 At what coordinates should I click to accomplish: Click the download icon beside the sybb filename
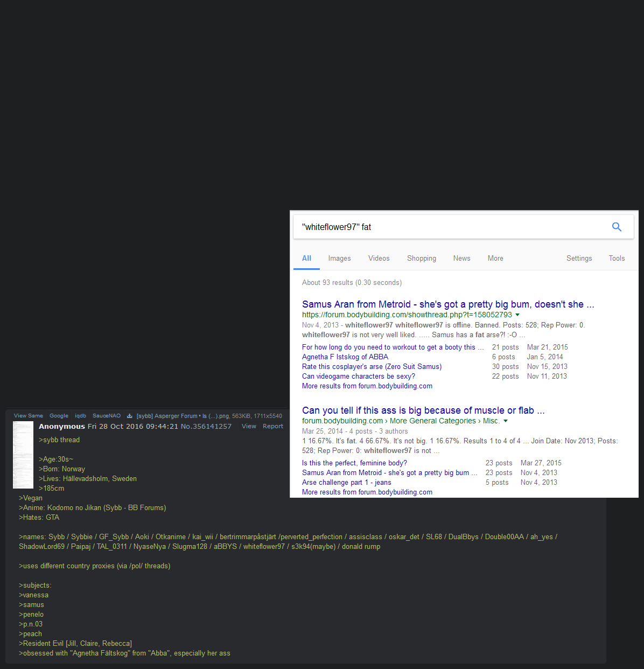pos(129,416)
